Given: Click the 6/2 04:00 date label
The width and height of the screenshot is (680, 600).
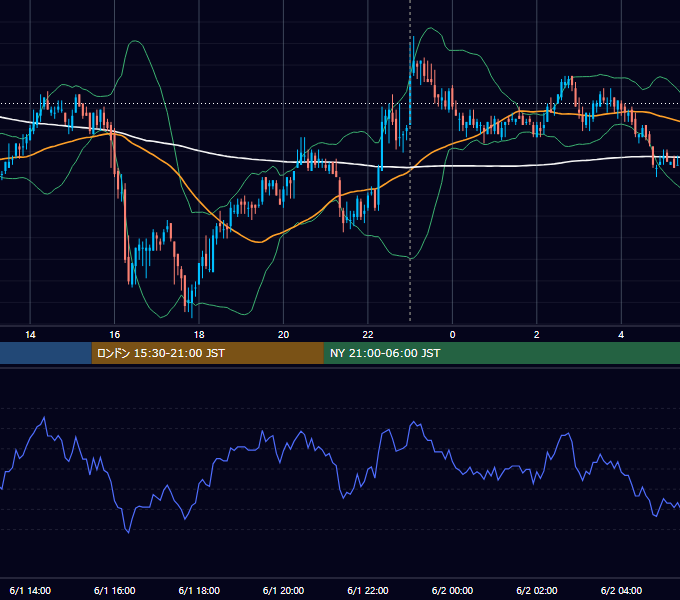Looking at the screenshot, I should (621, 590).
